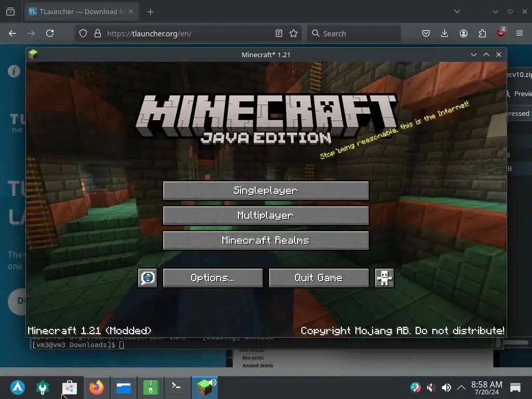The height and width of the screenshot is (399, 532).
Task: Open the Options... menu
Action: pyautogui.click(x=212, y=278)
